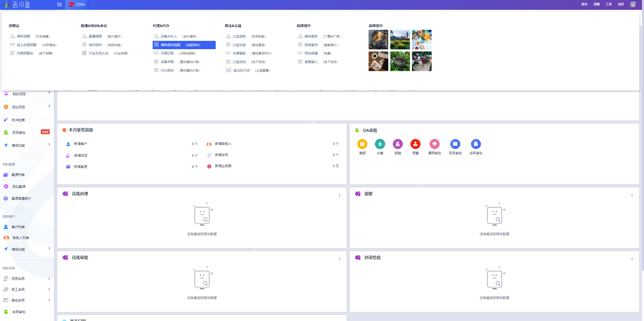The width and height of the screenshot is (644, 321).
Task: Click the 报销 reimbursement icon
Action: [x=397, y=144]
